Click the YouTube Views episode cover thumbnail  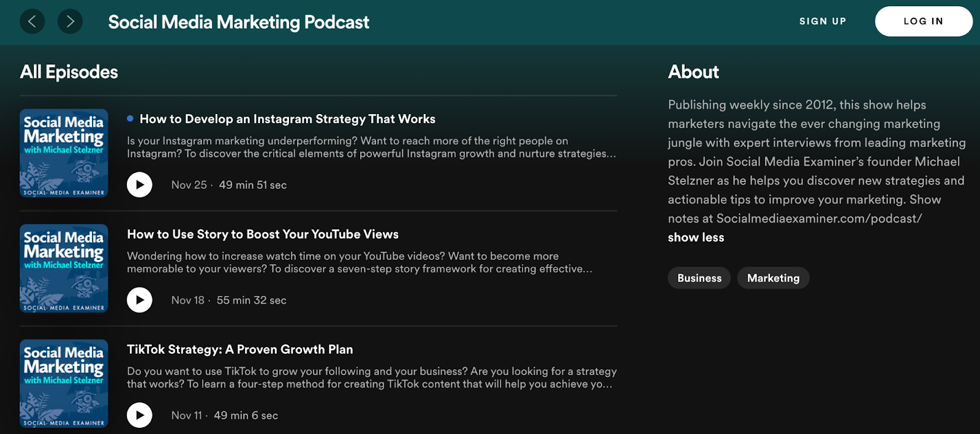[x=64, y=268]
